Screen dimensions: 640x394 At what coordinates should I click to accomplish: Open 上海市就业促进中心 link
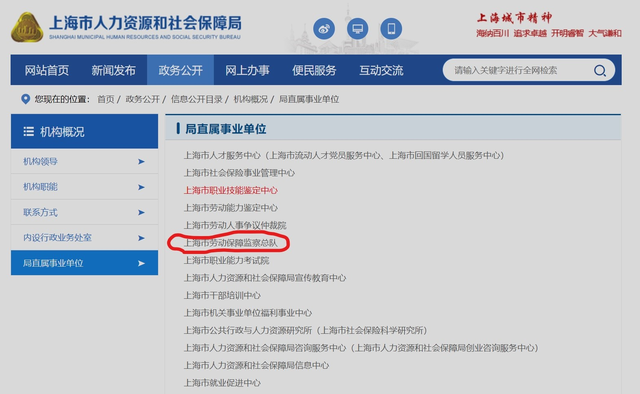click(222, 383)
